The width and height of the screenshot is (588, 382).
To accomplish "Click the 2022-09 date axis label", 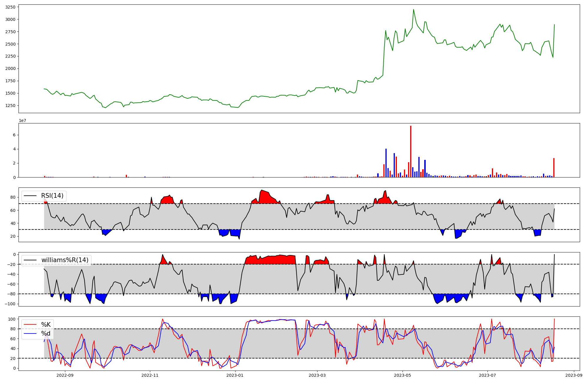I will tap(65, 375).
